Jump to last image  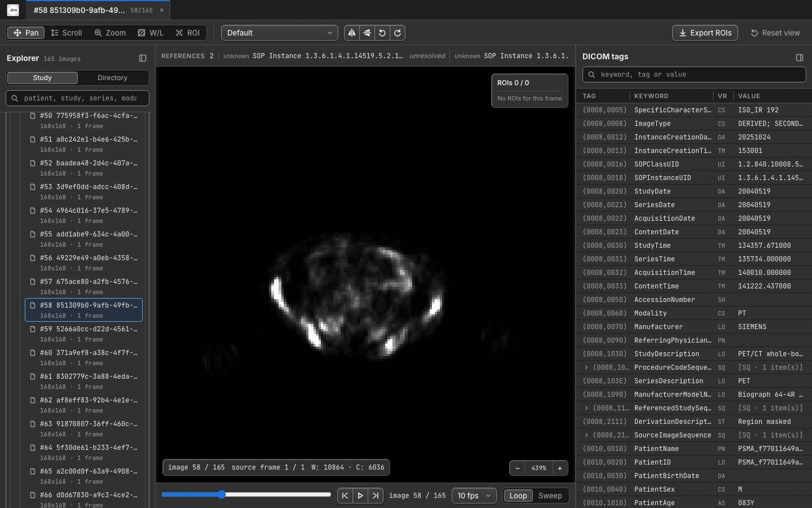click(x=376, y=496)
